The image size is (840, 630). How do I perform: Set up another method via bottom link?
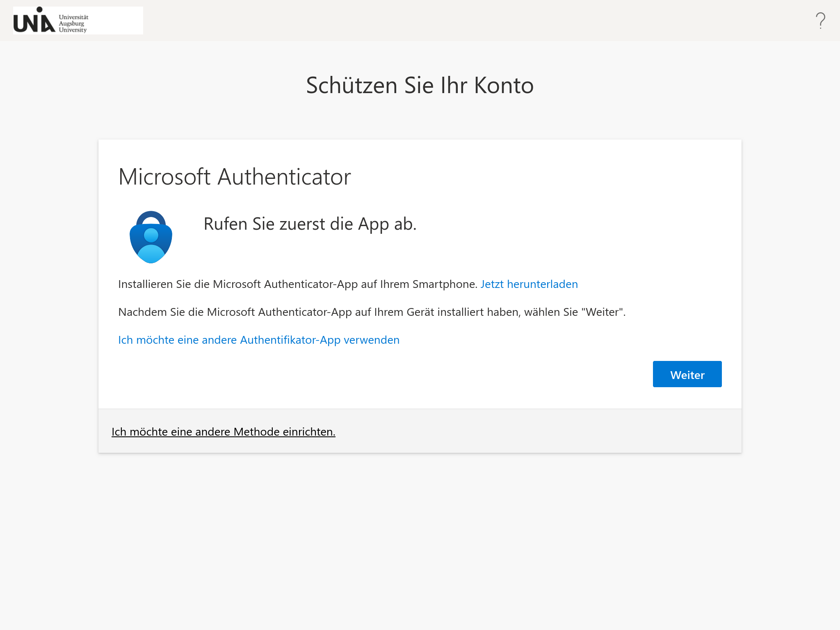223,432
